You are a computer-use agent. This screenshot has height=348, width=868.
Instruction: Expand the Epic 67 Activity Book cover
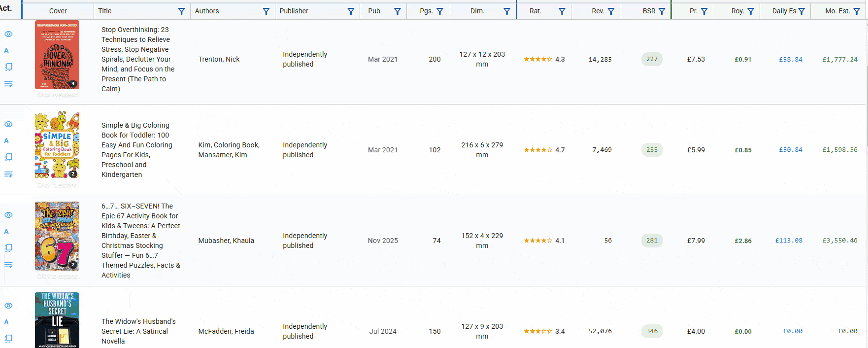(x=57, y=236)
